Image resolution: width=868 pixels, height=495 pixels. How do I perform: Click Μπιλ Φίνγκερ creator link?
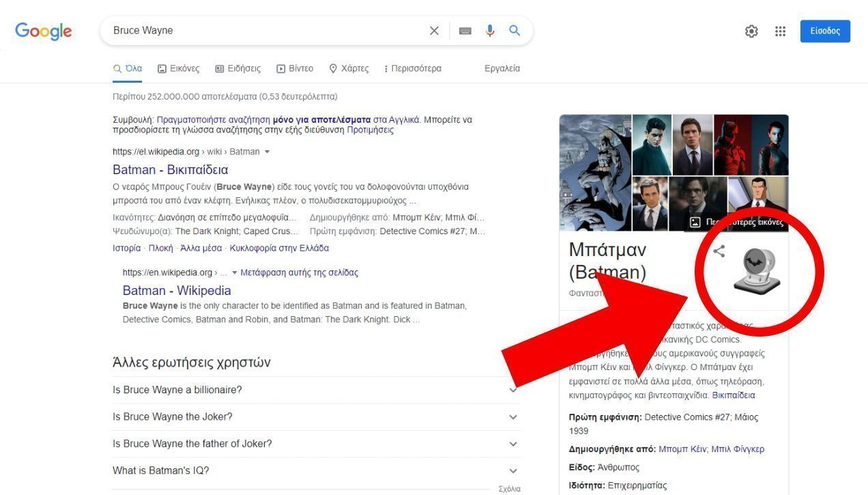(738, 449)
